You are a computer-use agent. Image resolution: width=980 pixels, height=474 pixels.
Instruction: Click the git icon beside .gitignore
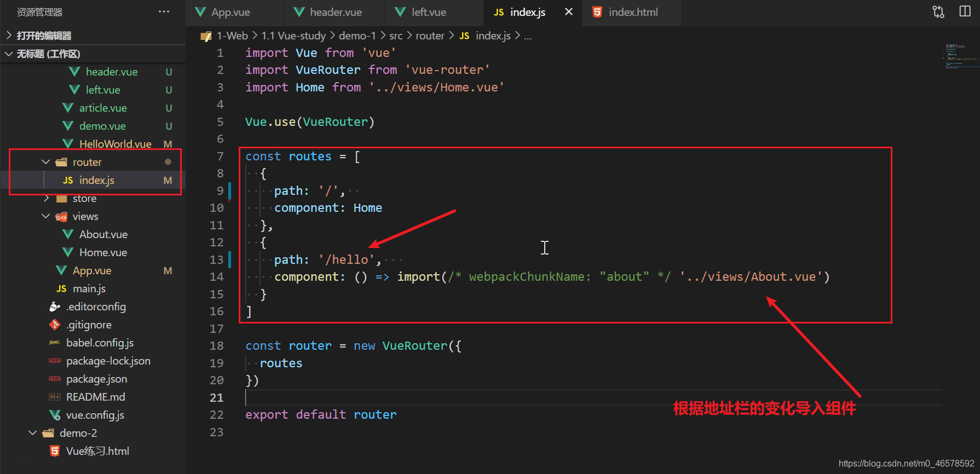click(x=55, y=325)
